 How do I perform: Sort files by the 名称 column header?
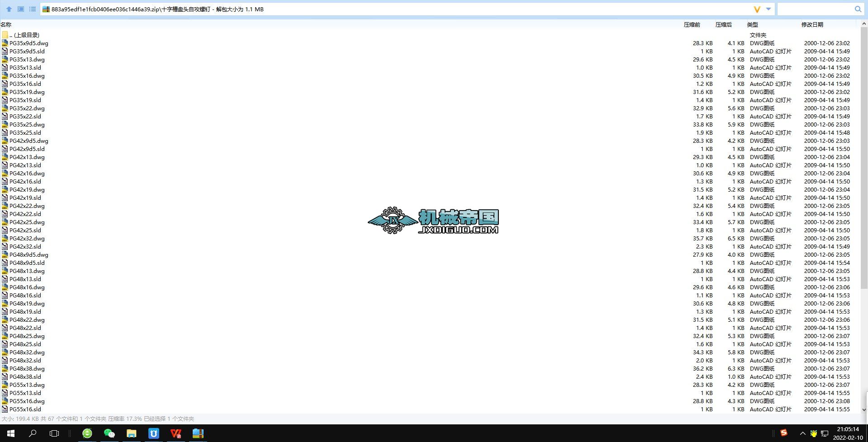[6, 25]
